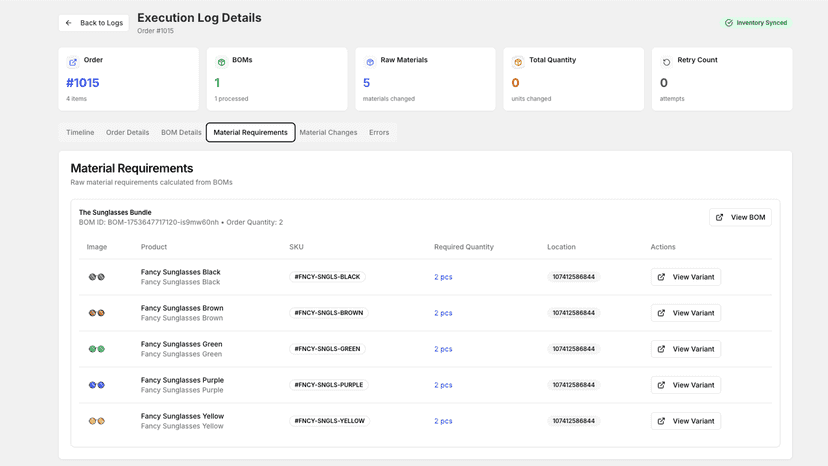Click View Variant for Fancy Sunglasses Black

685,277
